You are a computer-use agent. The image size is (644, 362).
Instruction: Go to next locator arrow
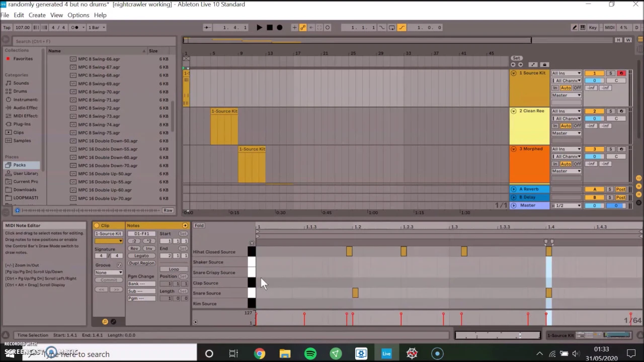pos(520,65)
